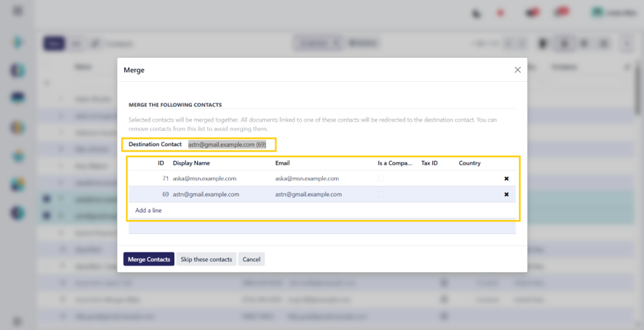Screen dimensions: 644x330
Task: Click display name astn@gmail.example.com
Action: point(206,195)
